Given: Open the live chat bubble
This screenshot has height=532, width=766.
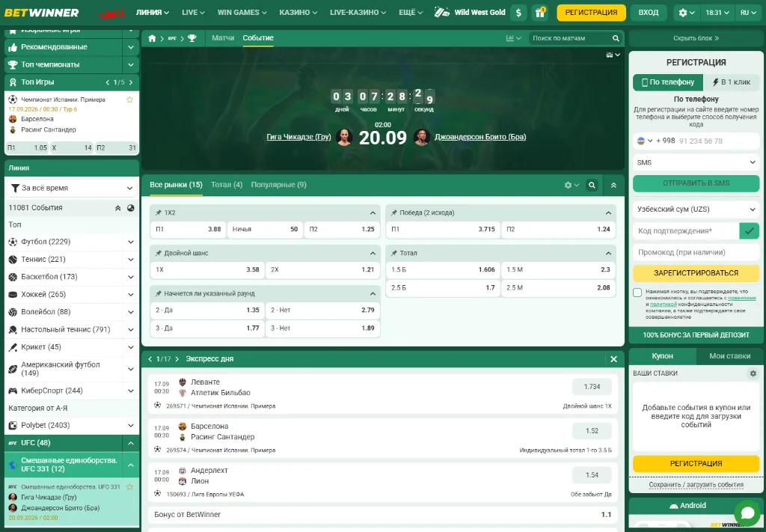Looking at the screenshot, I should 747,513.
